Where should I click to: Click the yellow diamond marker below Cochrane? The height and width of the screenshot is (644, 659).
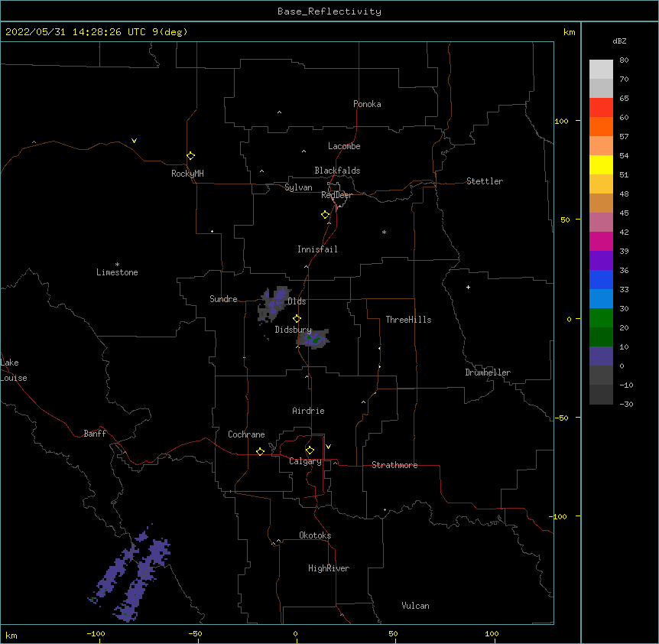[x=260, y=451]
